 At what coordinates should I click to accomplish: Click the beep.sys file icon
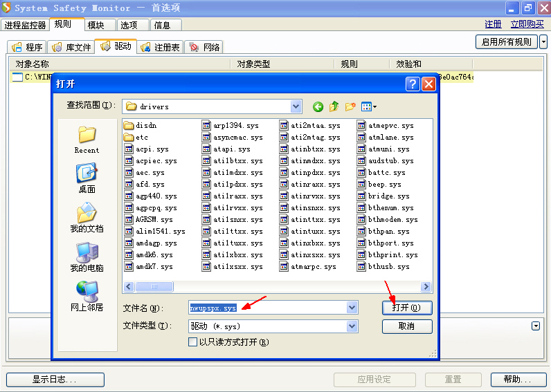[361, 184]
